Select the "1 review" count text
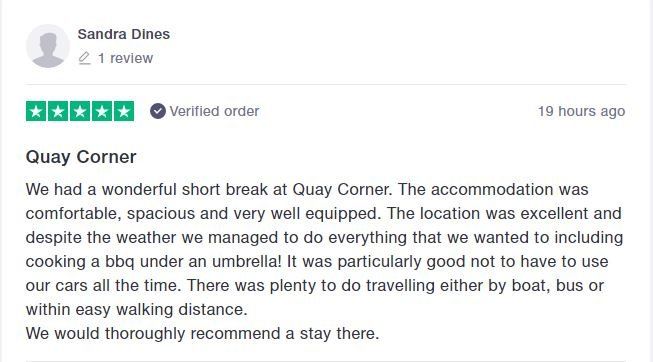The width and height of the screenshot is (653, 362). pos(125,58)
